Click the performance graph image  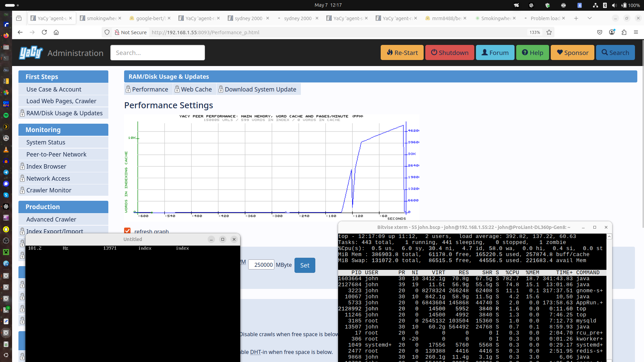click(272, 168)
